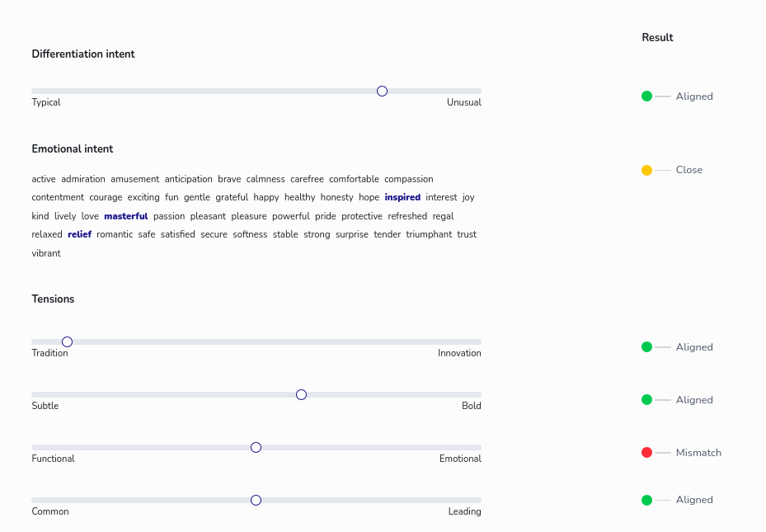Select the emotion word 'pride'
766x532 pixels.
pos(326,216)
